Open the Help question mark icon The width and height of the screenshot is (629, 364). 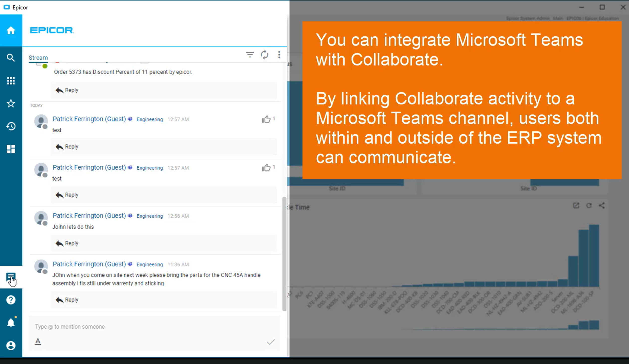coord(11,300)
